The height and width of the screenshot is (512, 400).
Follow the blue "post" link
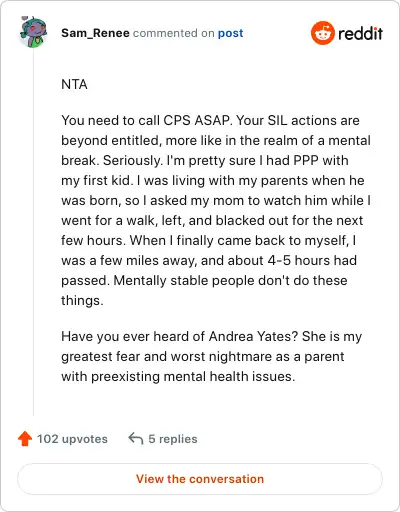point(230,33)
